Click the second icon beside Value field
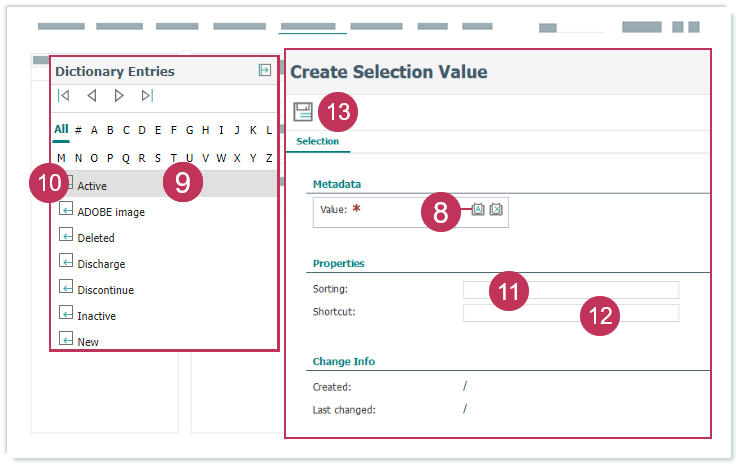This screenshot has width=741, height=468. click(x=496, y=209)
